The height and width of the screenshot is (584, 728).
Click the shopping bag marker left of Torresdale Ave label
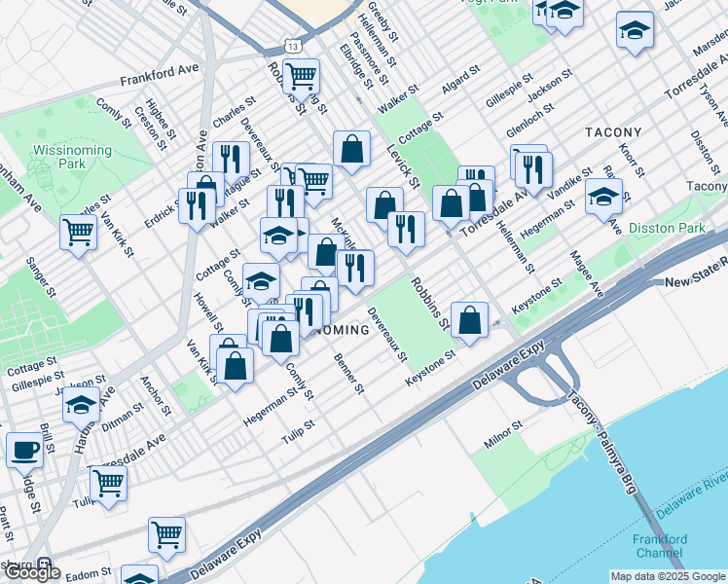point(452,203)
